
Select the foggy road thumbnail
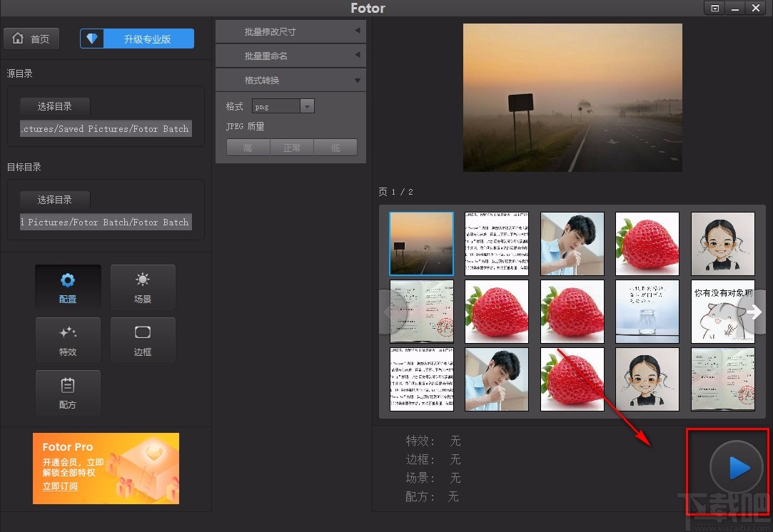point(421,243)
